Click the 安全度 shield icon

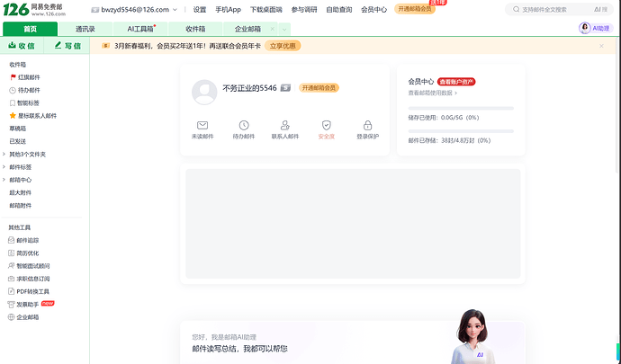click(327, 126)
